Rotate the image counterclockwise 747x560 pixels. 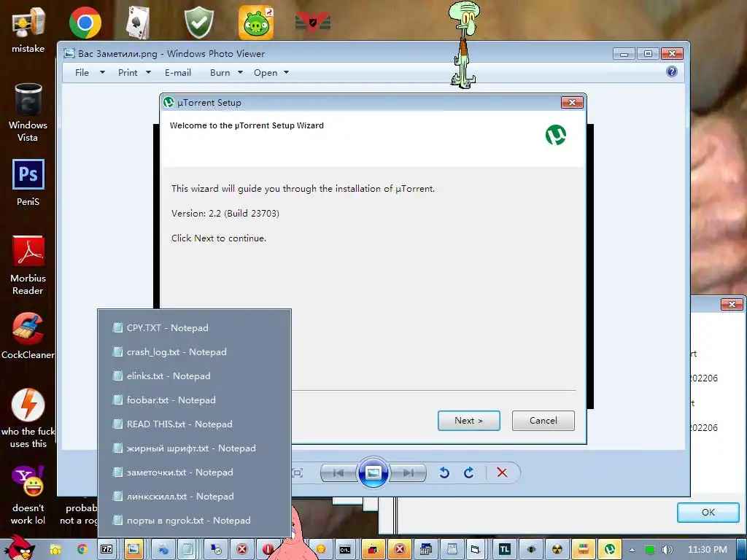pyautogui.click(x=444, y=472)
